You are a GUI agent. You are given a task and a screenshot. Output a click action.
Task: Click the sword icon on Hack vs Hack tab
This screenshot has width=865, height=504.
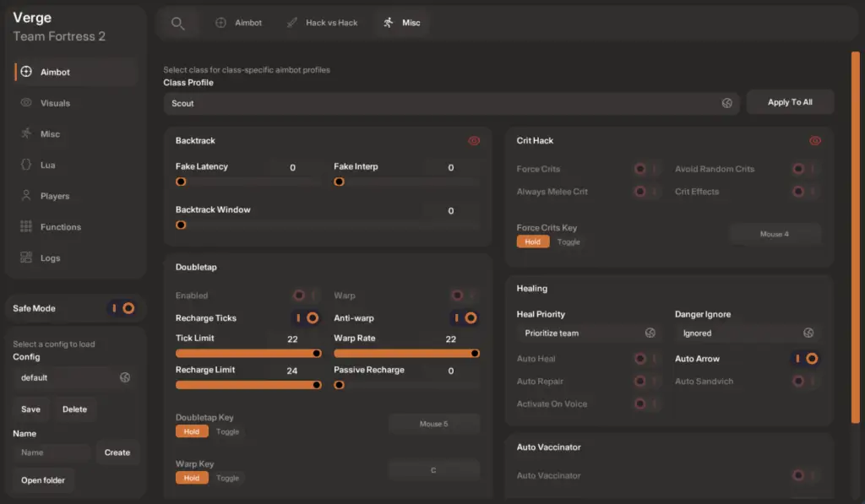click(291, 23)
